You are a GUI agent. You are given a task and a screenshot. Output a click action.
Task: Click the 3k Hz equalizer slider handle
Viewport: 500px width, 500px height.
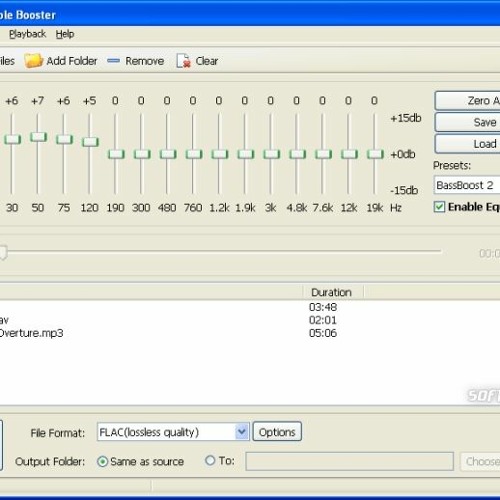coord(271,154)
